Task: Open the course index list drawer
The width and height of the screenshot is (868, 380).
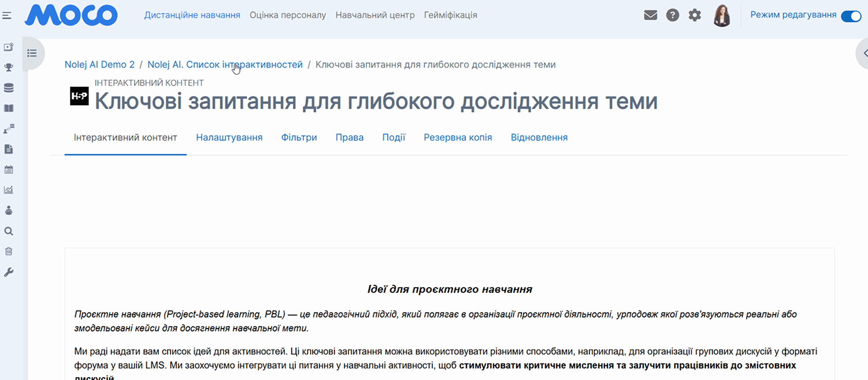Action: (x=32, y=53)
